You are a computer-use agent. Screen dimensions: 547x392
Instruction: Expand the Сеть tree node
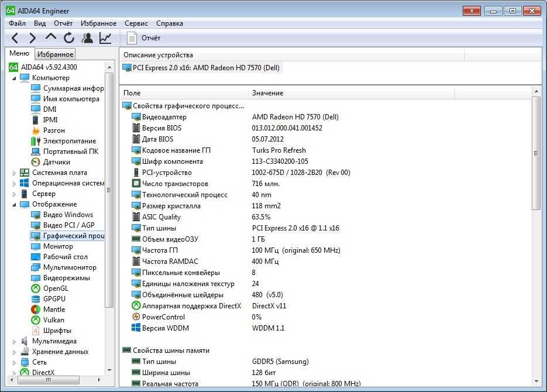pyautogui.click(x=14, y=362)
